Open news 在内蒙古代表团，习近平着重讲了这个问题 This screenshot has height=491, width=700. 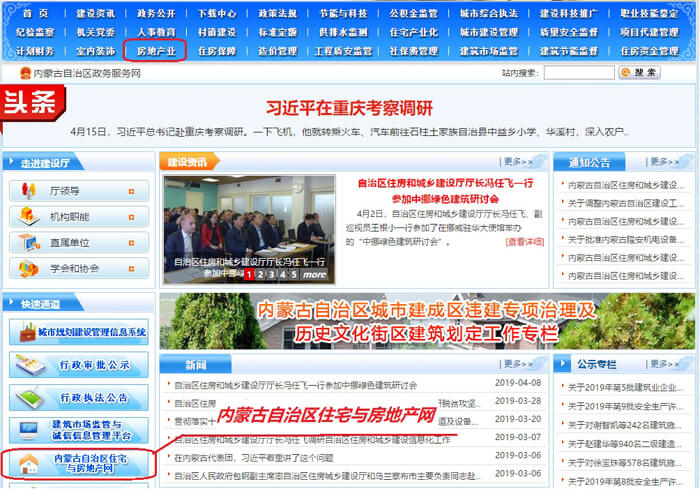254,458
